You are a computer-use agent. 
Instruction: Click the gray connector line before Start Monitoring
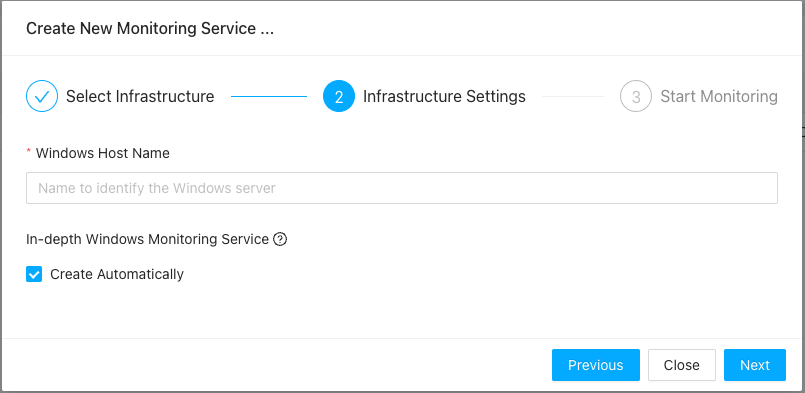(573, 96)
